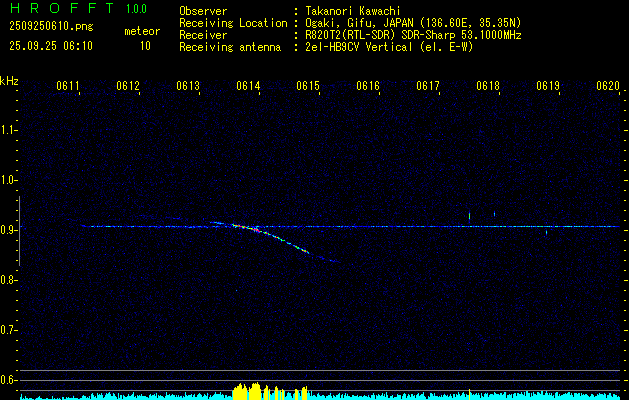Click the 0614 time marker
The image size is (629, 400).
click(248, 86)
